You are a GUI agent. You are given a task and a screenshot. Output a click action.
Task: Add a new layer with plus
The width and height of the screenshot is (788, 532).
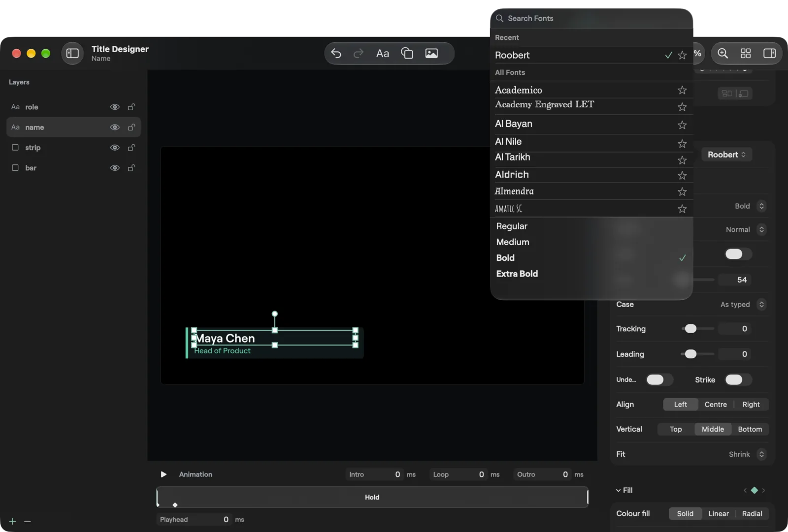[13, 521]
